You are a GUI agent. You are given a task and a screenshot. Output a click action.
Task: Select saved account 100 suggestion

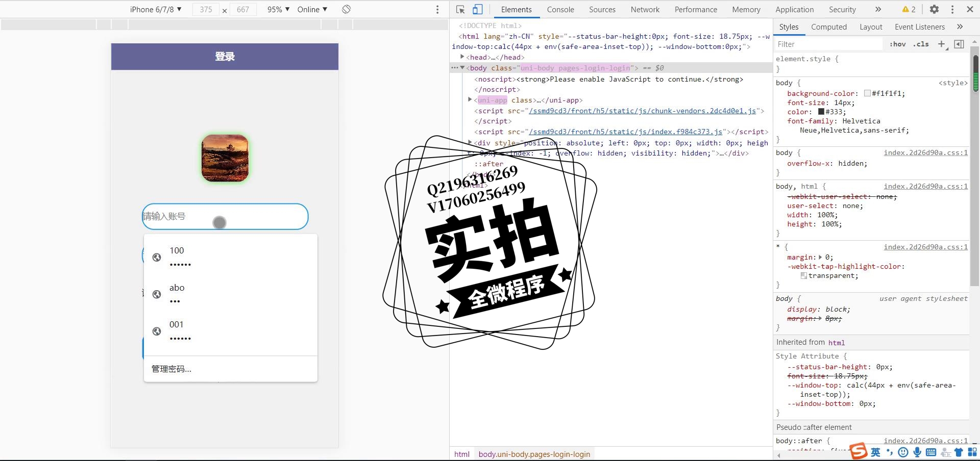tap(231, 257)
